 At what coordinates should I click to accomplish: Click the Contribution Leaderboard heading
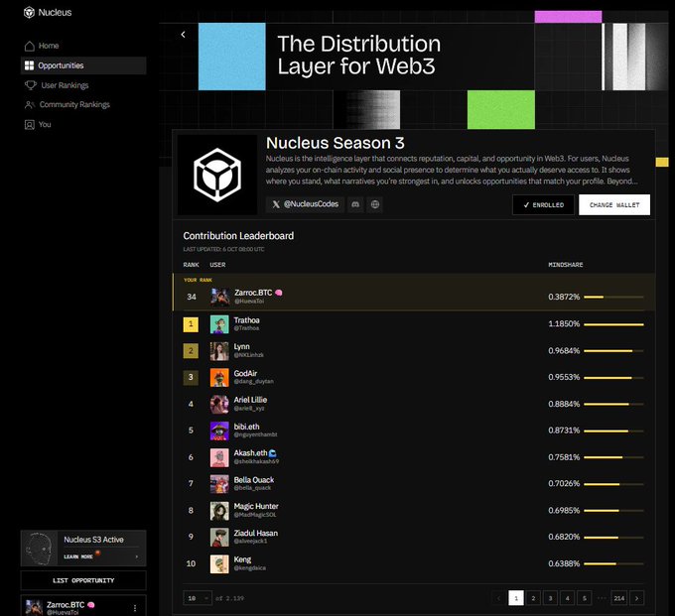pos(238,236)
